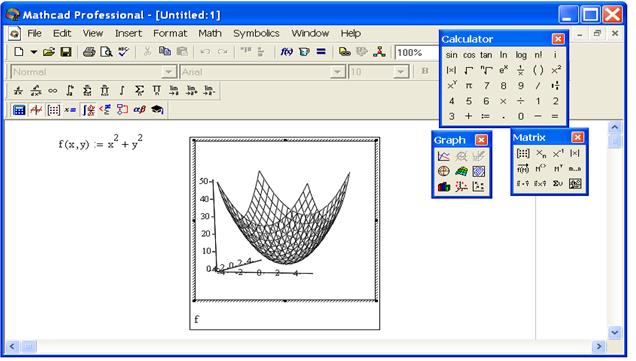Image resolution: width=636 pixels, height=361 pixels.
Task: Toggle the Programming toolbar button
Action: [x=122, y=110]
